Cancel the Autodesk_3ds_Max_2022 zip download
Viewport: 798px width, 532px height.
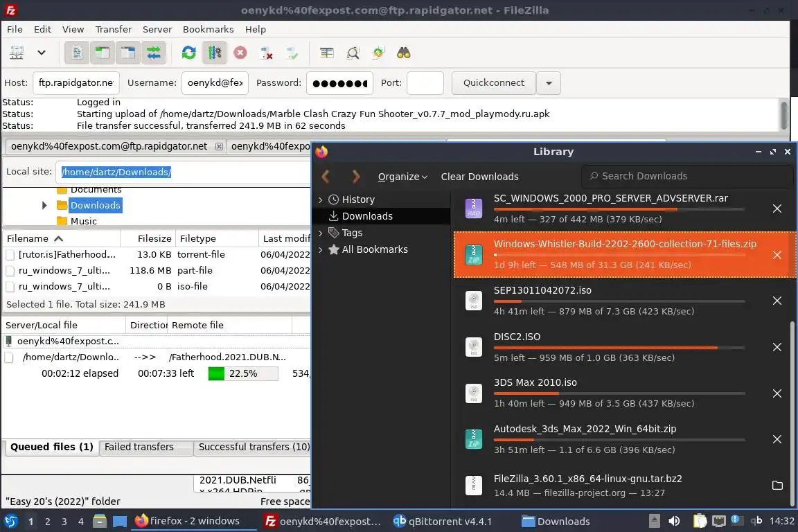click(777, 439)
